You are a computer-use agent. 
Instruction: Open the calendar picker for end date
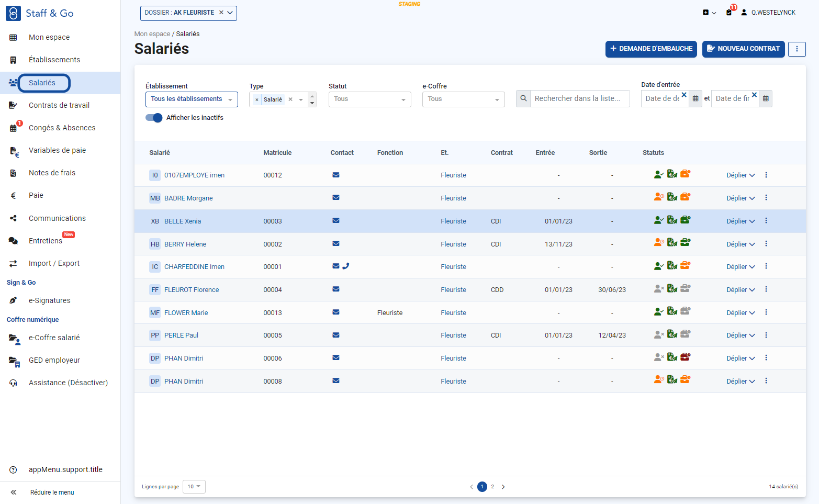766,98
